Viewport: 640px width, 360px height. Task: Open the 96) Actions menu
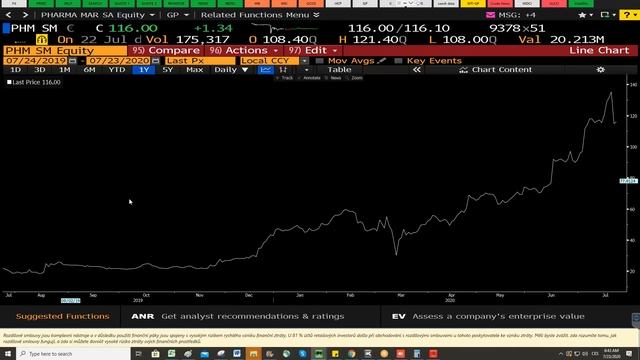[243, 51]
